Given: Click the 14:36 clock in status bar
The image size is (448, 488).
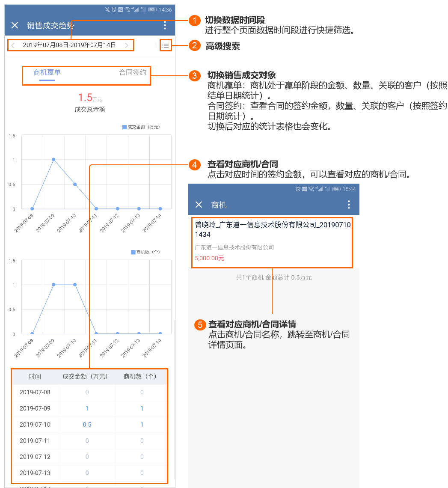Looking at the screenshot, I should pyautogui.click(x=165, y=10).
